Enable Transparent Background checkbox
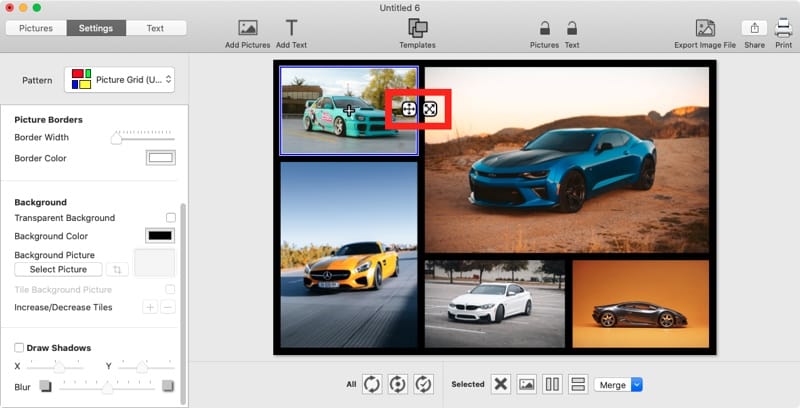Screen dimensions: 800x408 point(170,218)
